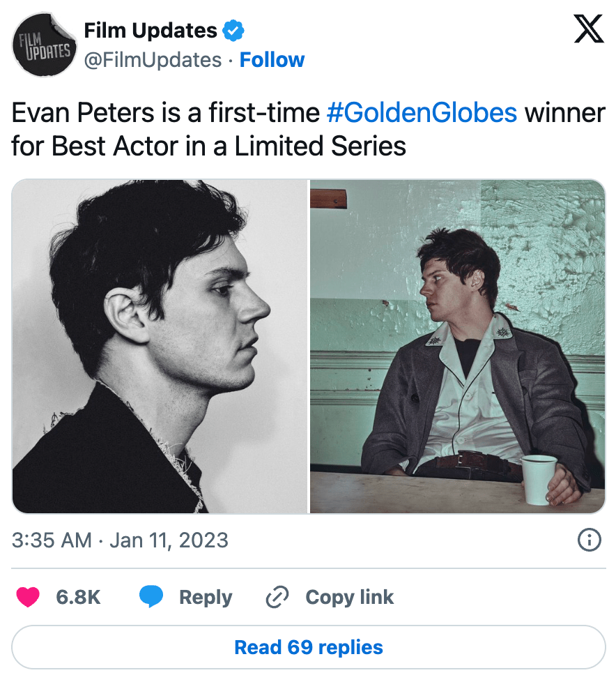Viewport: 616px width, 682px height.
Task: Click the Film Updates profile avatar
Action: [x=45, y=45]
